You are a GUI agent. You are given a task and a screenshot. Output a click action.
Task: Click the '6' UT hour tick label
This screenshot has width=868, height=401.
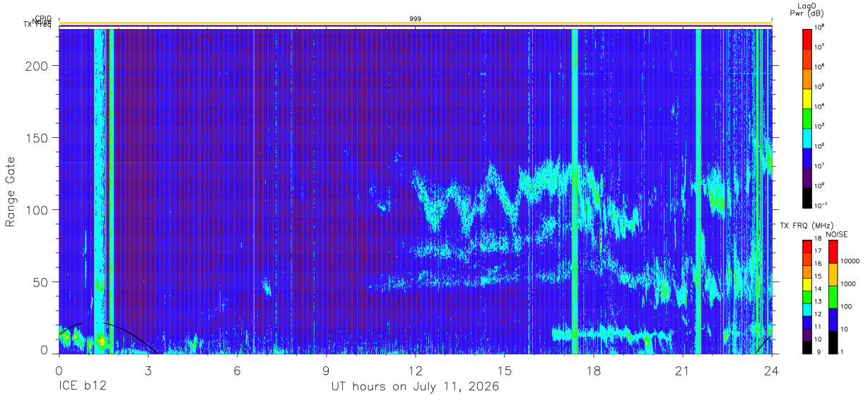[237, 369]
